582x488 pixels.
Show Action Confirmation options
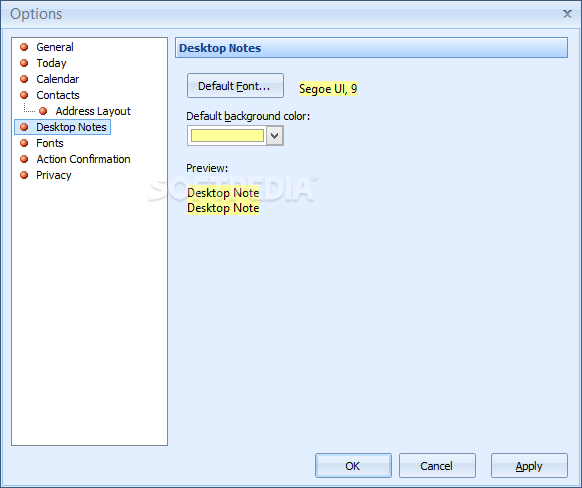point(83,159)
